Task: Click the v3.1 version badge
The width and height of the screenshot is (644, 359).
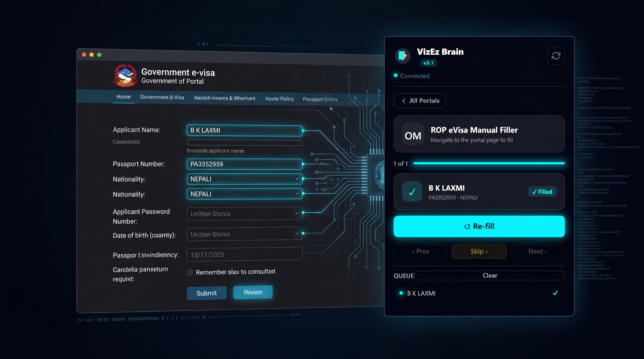Action: [428, 63]
